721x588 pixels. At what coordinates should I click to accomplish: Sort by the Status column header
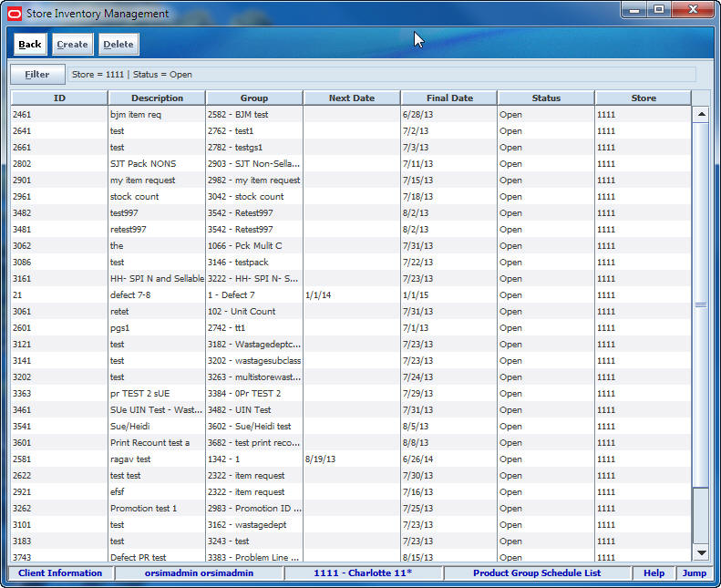coord(546,98)
